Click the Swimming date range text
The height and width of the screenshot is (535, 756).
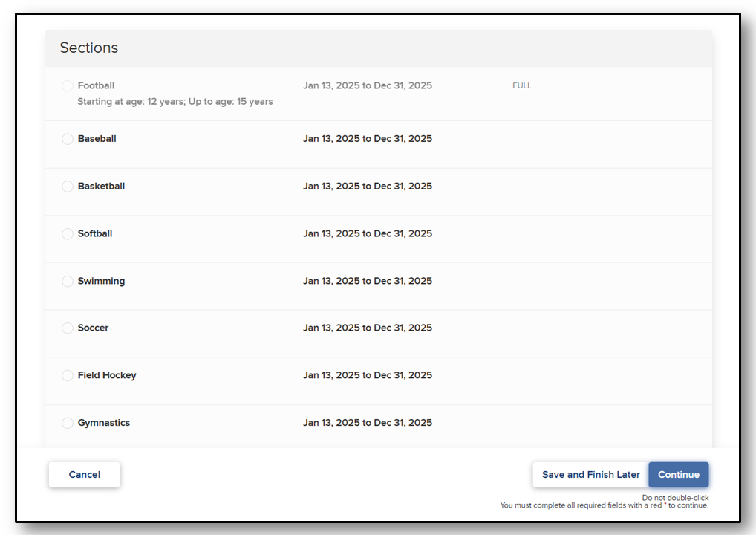(x=368, y=281)
